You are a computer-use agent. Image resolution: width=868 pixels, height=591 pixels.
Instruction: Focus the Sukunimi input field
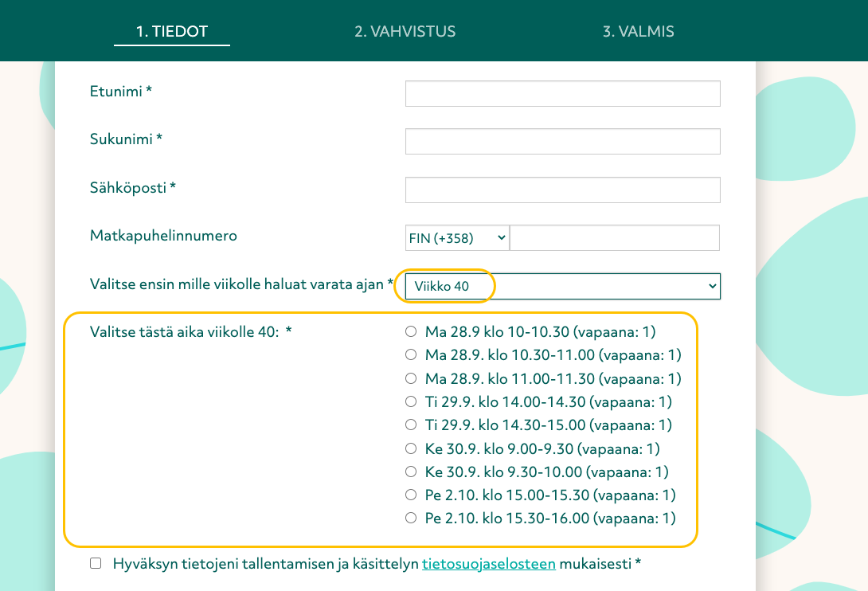[562, 141]
